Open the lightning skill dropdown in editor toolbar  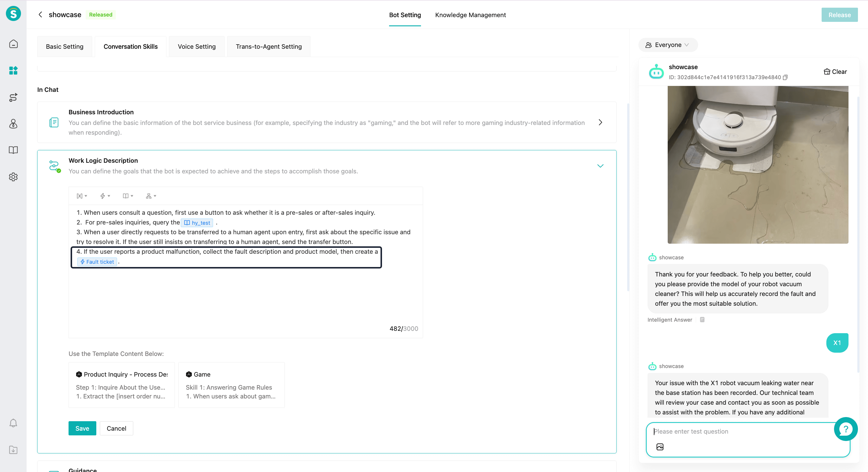(105, 196)
